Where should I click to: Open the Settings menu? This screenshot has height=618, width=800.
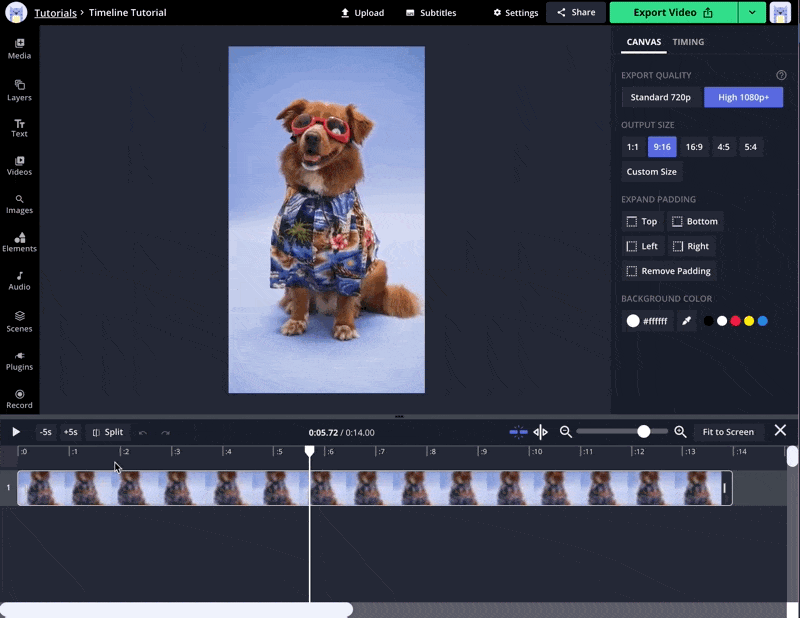pyautogui.click(x=516, y=13)
